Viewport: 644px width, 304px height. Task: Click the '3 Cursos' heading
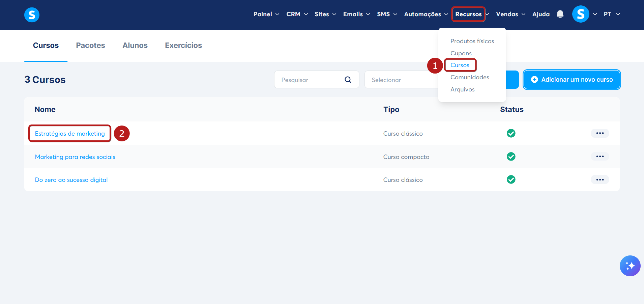click(x=45, y=80)
